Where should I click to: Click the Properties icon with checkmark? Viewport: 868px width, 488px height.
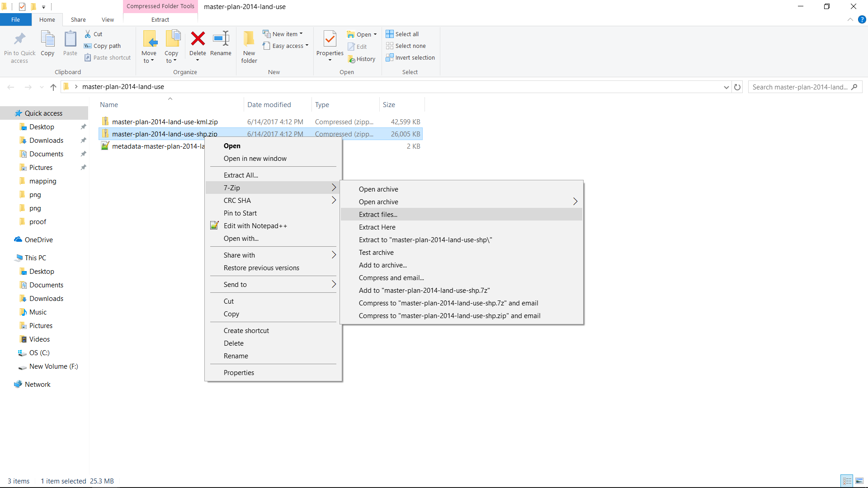(x=330, y=39)
